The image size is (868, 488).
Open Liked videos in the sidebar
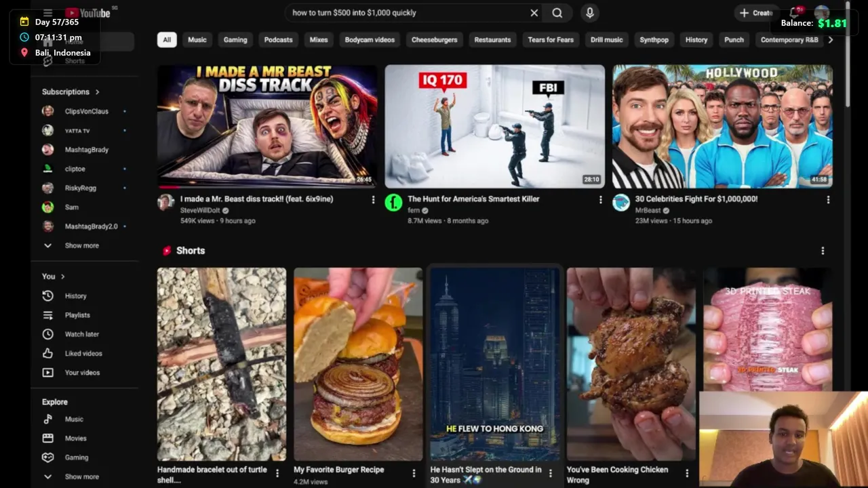(x=85, y=353)
